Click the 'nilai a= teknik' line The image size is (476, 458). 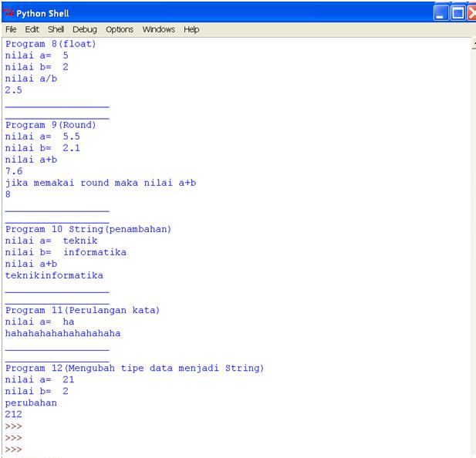[52, 241]
